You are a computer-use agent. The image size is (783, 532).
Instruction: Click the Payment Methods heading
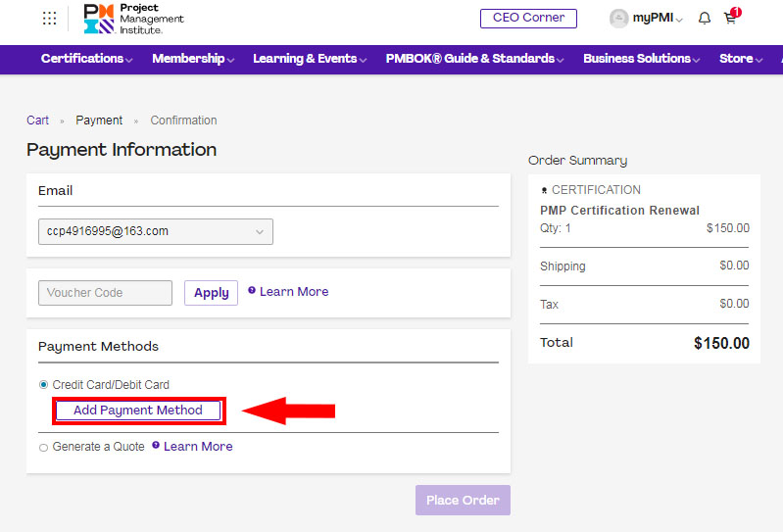coord(98,347)
